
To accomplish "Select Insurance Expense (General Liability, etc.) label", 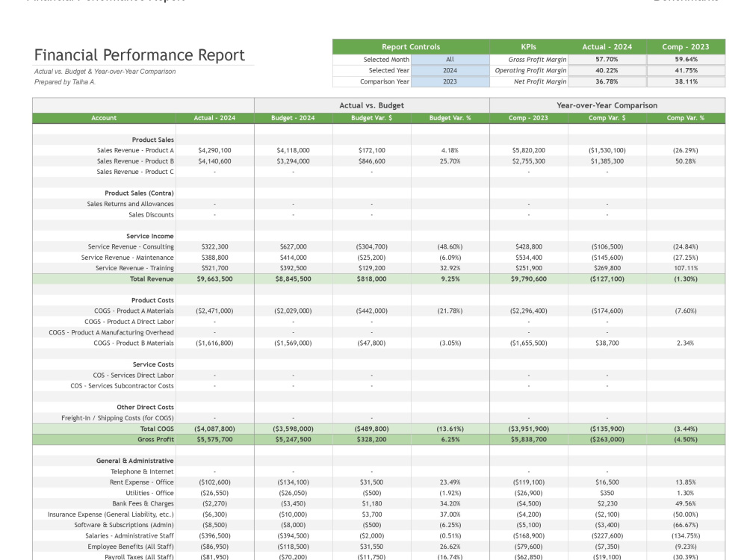I will tap(111, 514).
